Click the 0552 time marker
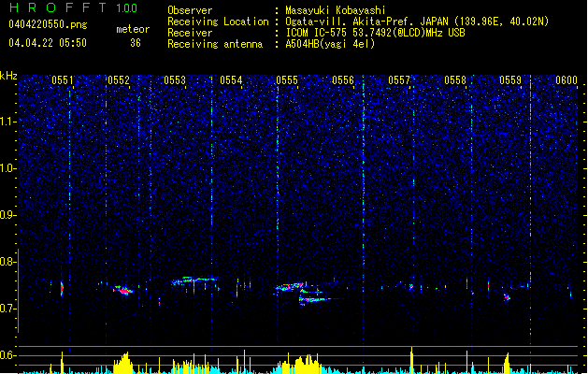Screen dimensions: 588x374 [x=119, y=80]
